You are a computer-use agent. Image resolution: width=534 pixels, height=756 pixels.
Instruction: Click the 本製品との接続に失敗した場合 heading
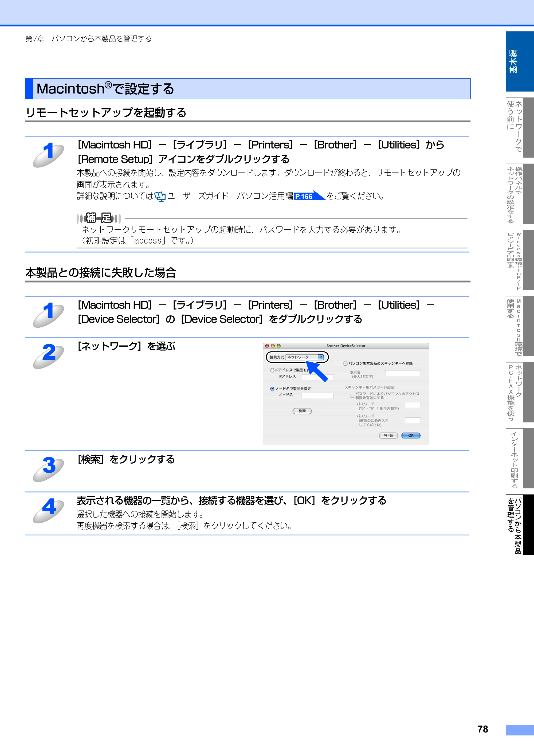(x=101, y=273)
